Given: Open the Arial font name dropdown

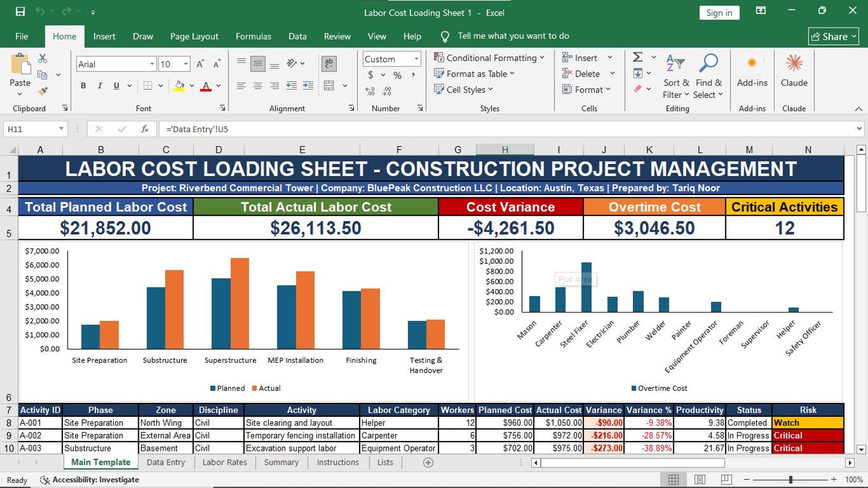Looking at the screenshot, I should coord(152,64).
